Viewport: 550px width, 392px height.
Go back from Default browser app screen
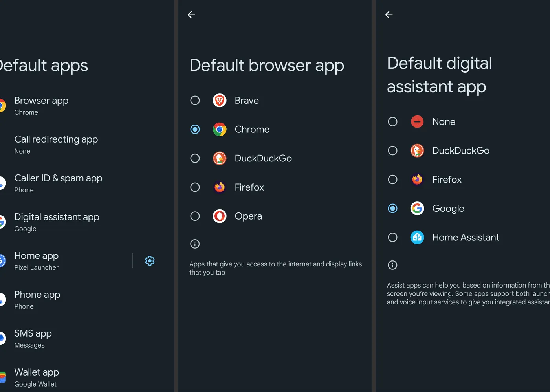pyautogui.click(x=191, y=15)
